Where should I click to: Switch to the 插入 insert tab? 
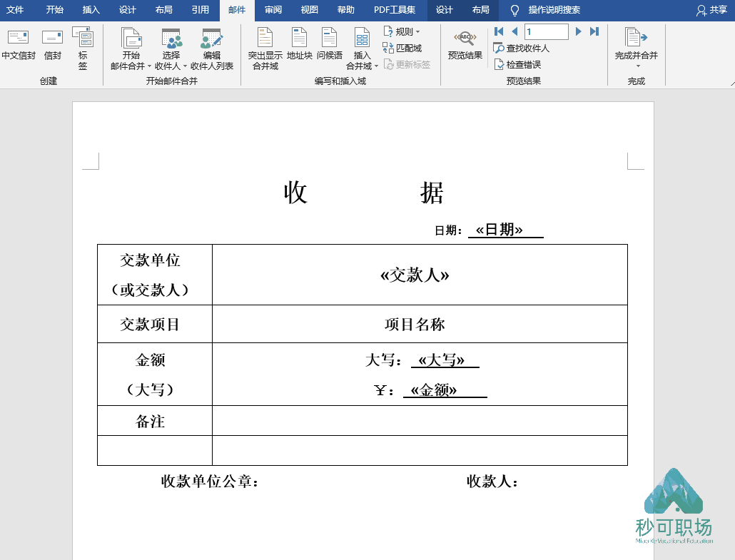pos(91,10)
